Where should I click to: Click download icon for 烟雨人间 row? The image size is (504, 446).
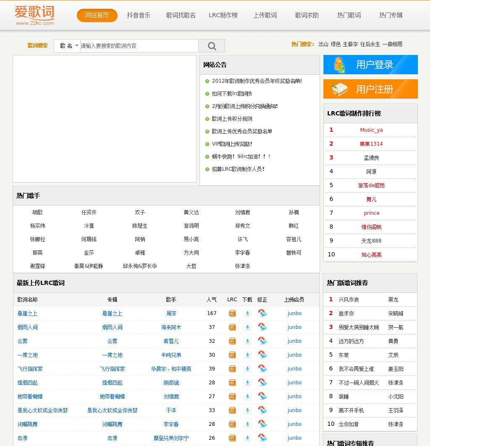coord(247,327)
